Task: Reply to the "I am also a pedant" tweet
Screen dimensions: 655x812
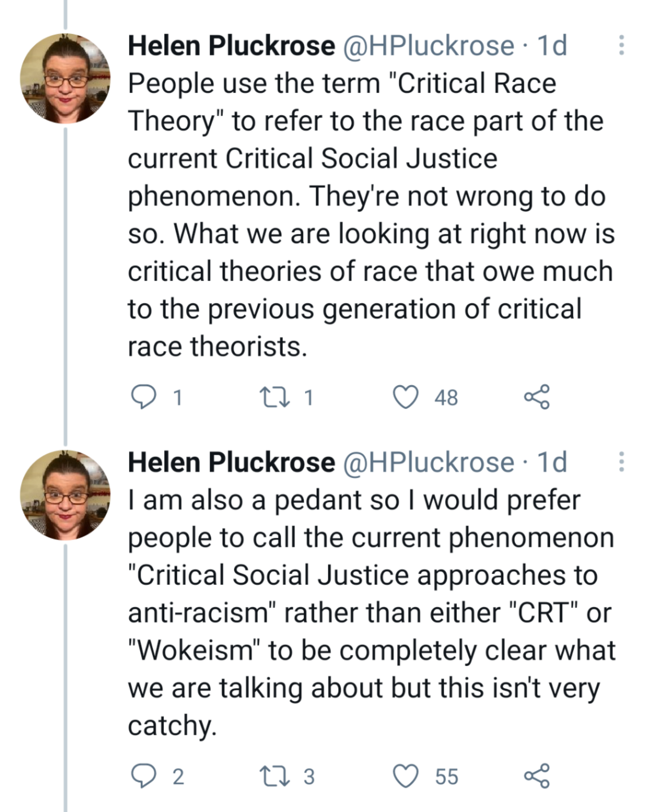Action: [x=144, y=776]
